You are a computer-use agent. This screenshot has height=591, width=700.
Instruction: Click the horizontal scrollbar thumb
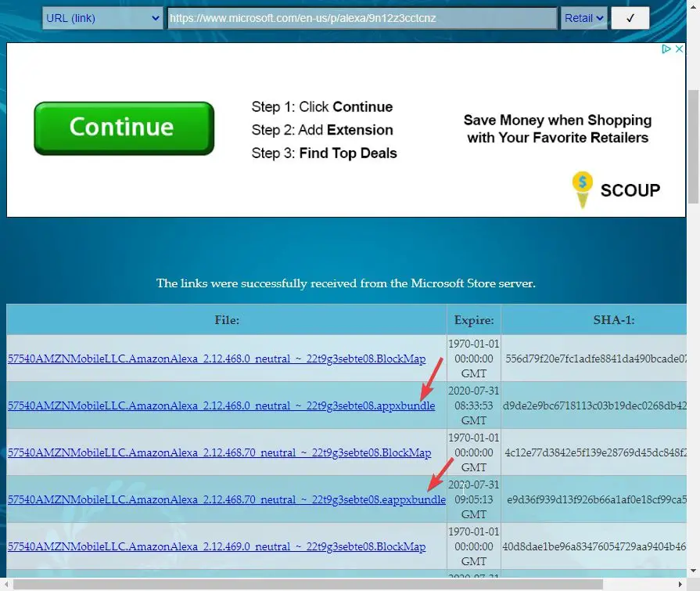coord(308,584)
